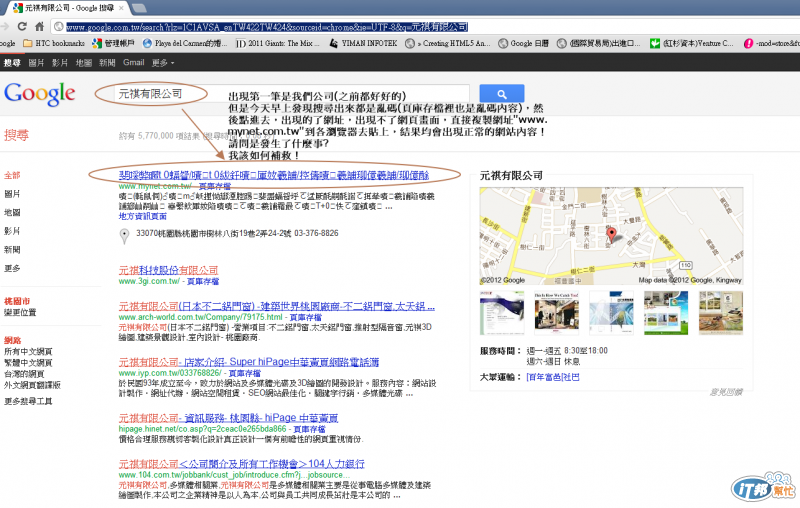Open the 國際貿易局 bookmark
The width and height of the screenshot is (800, 508).
pos(599,43)
